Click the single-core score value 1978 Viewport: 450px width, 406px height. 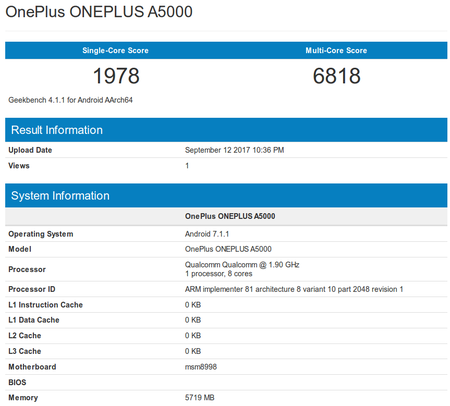click(116, 76)
